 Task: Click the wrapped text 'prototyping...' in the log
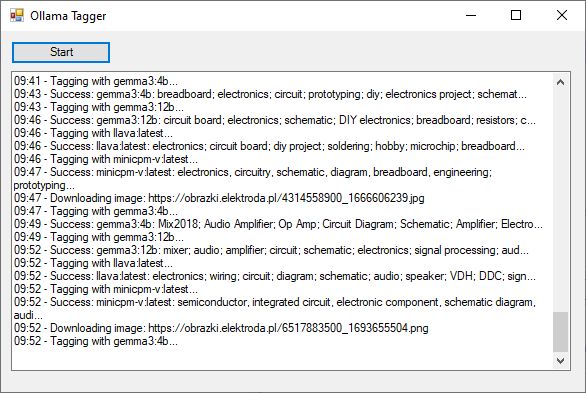(44, 185)
